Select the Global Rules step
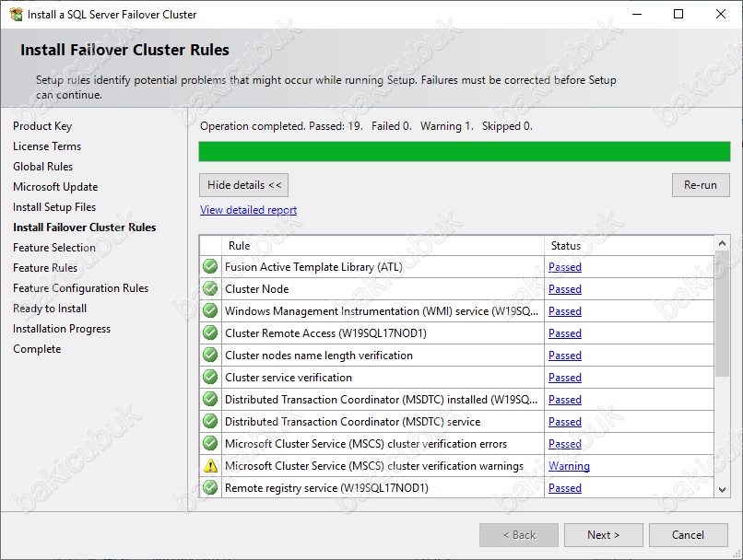 pos(43,167)
